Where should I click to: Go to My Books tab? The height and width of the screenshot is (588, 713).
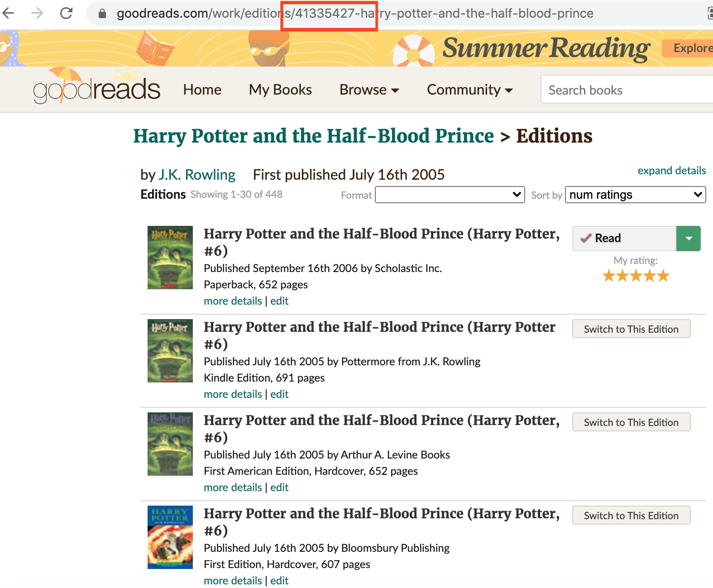click(280, 90)
